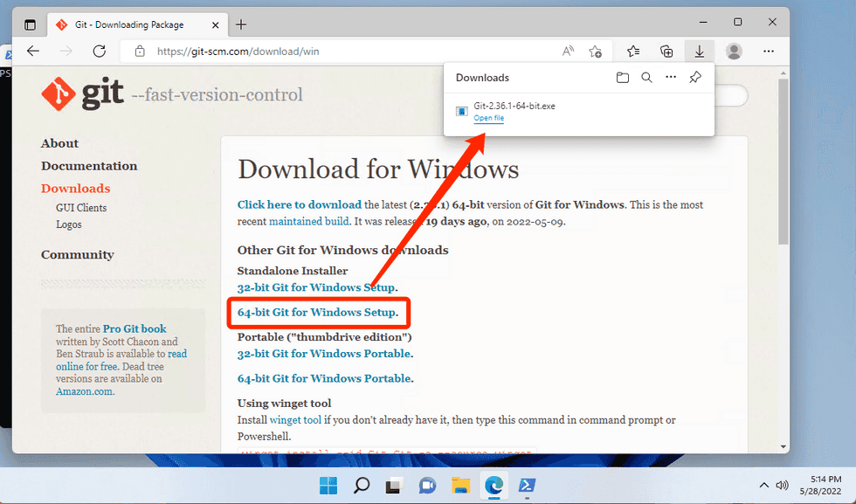Search downloads in the Downloads panel
Viewport: 856px width, 504px height.
click(646, 78)
